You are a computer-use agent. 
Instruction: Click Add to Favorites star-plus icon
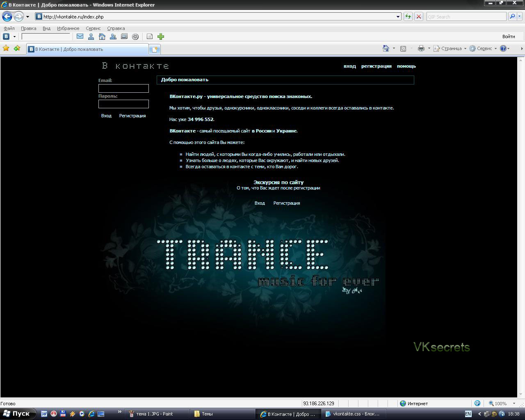click(x=17, y=48)
